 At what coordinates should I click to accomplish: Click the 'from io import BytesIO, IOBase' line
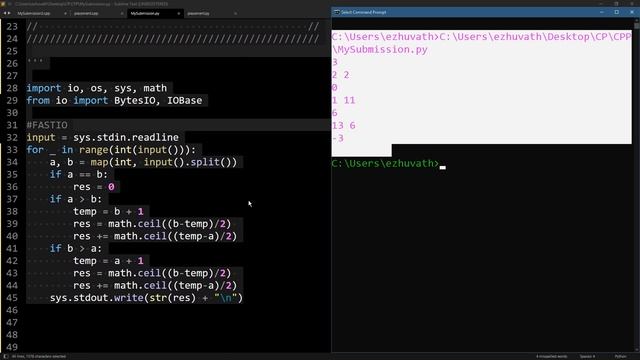[x=114, y=100]
